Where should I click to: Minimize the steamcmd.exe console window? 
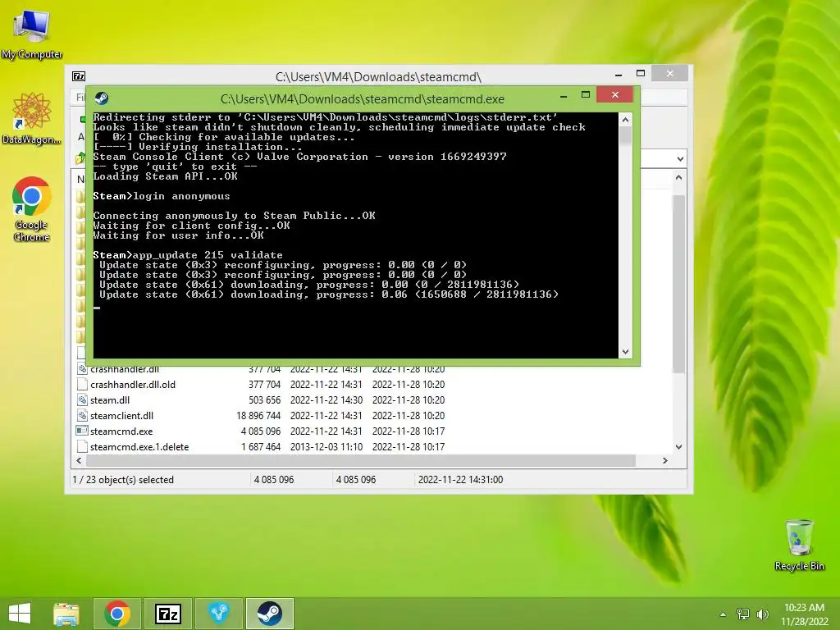(x=564, y=97)
